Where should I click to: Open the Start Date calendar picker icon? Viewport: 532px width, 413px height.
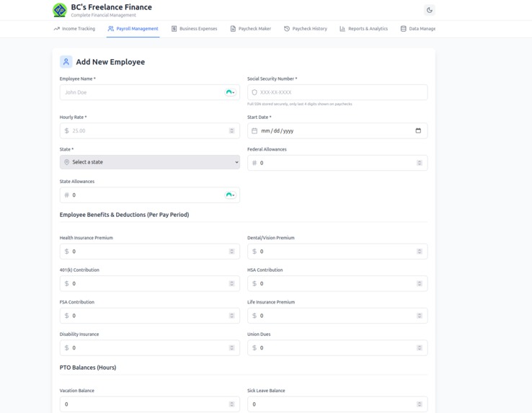click(418, 130)
